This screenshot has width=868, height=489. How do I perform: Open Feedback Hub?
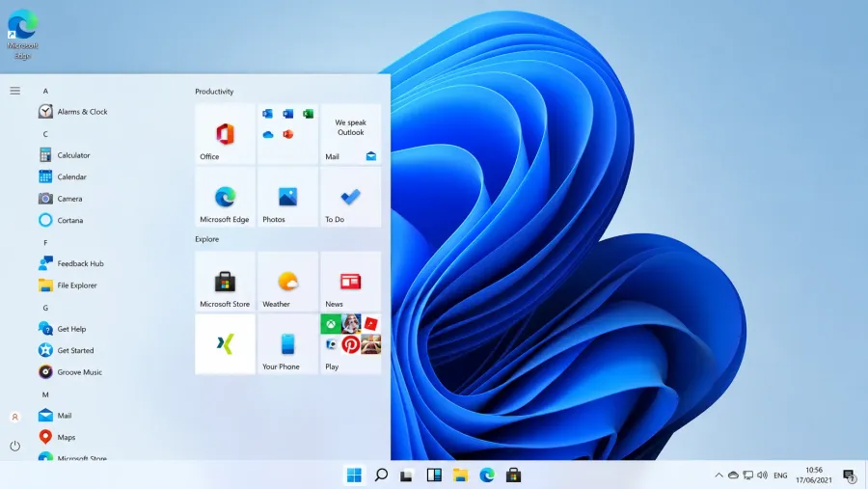pos(71,263)
